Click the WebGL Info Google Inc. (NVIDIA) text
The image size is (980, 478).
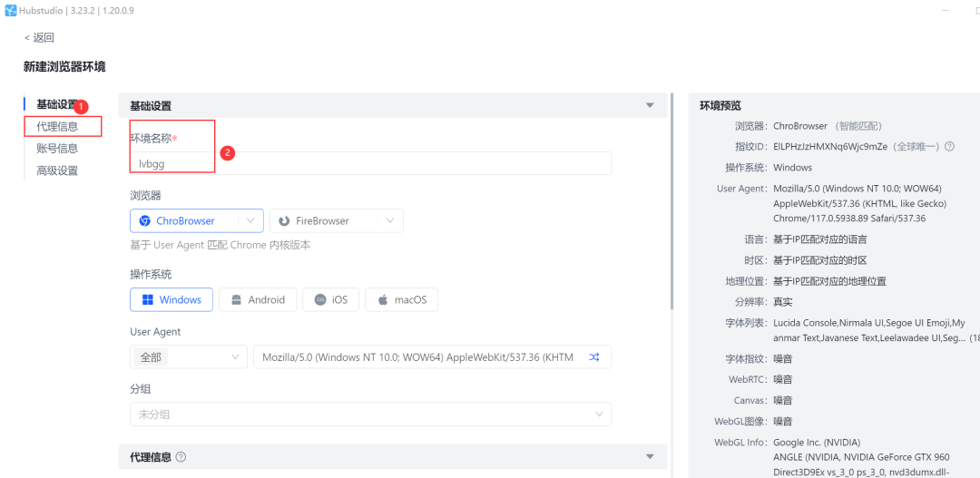click(817, 443)
